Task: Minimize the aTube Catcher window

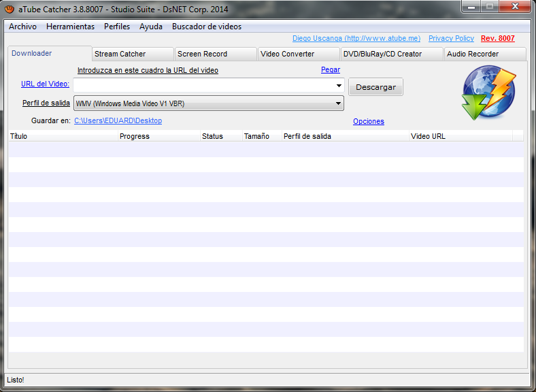Action: tap(471, 7)
